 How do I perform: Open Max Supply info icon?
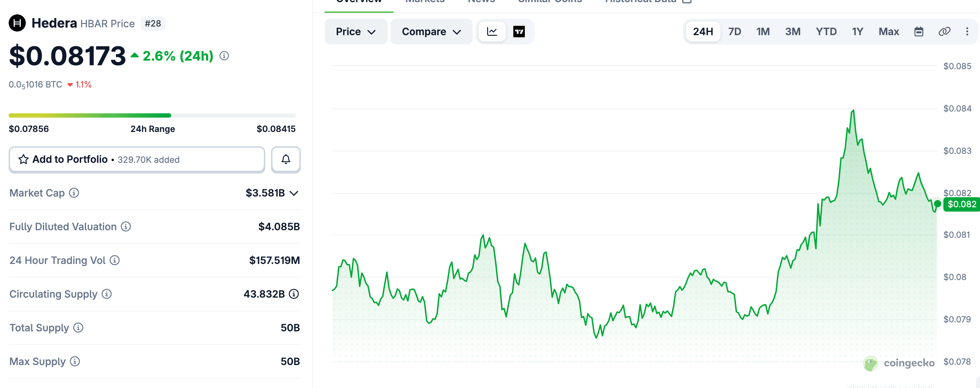point(75,361)
